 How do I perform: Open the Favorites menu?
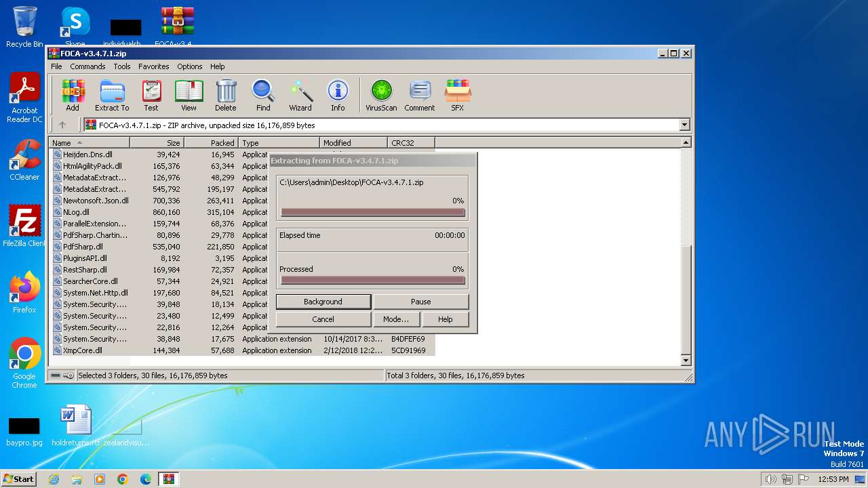click(x=154, y=66)
